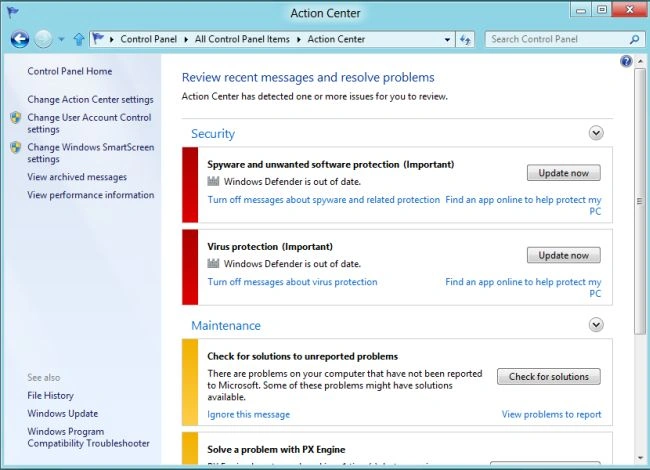Click the shield icon beside User Account Control
The image size is (650, 470).
(x=16, y=118)
